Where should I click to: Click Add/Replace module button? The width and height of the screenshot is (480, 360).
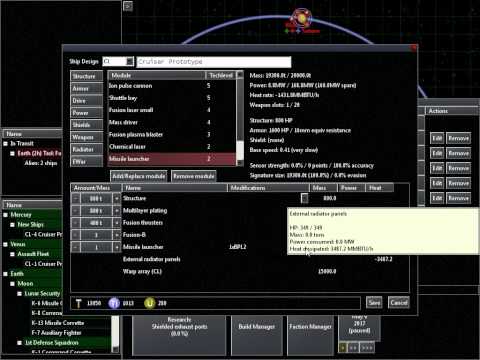139,176
